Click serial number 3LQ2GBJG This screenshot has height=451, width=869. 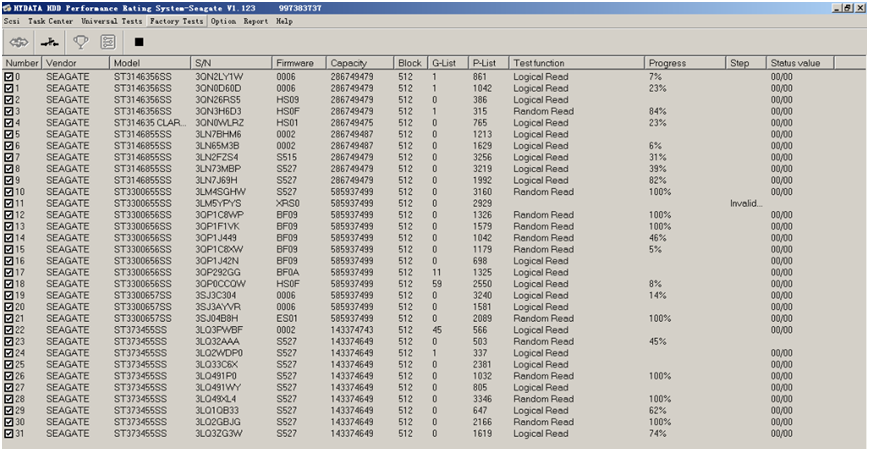(218, 422)
